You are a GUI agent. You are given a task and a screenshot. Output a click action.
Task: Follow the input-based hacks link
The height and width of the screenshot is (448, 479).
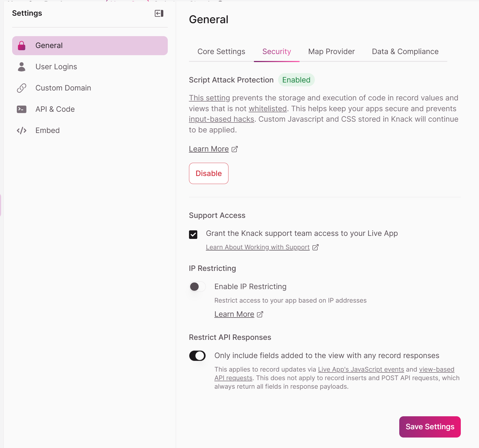222,119
